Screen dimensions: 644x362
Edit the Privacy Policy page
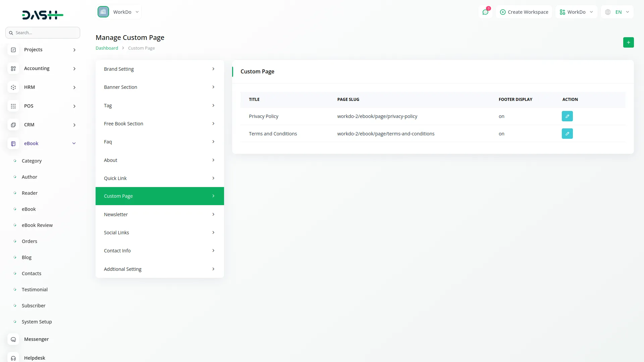[x=567, y=116]
